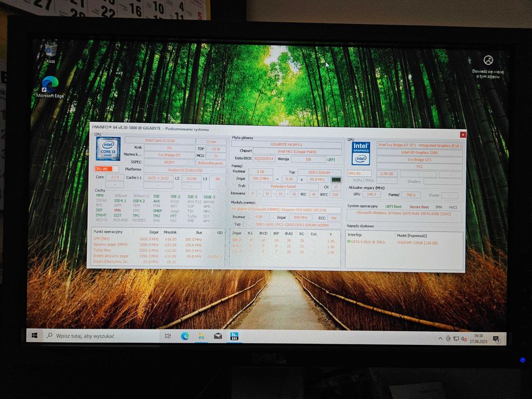Click the BIOS date '02/25/2014' field
The image size is (532, 399).
[x=264, y=159]
